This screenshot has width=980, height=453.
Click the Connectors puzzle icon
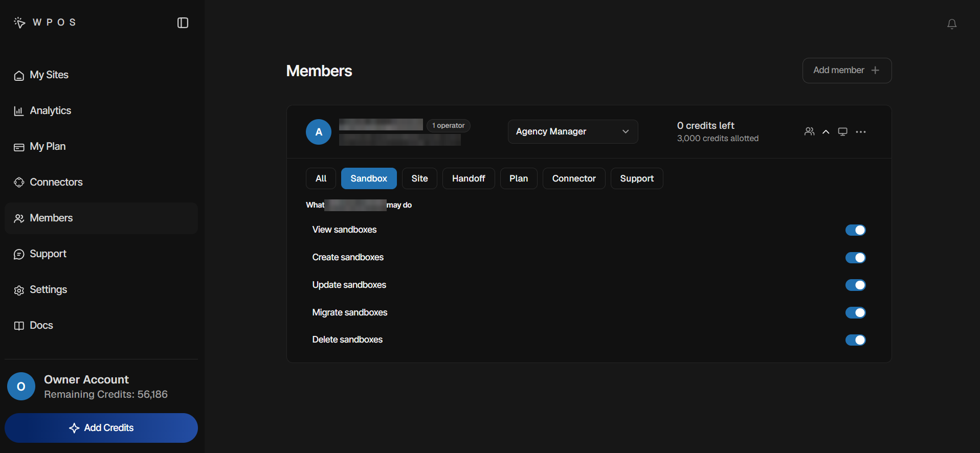pyautogui.click(x=19, y=183)
